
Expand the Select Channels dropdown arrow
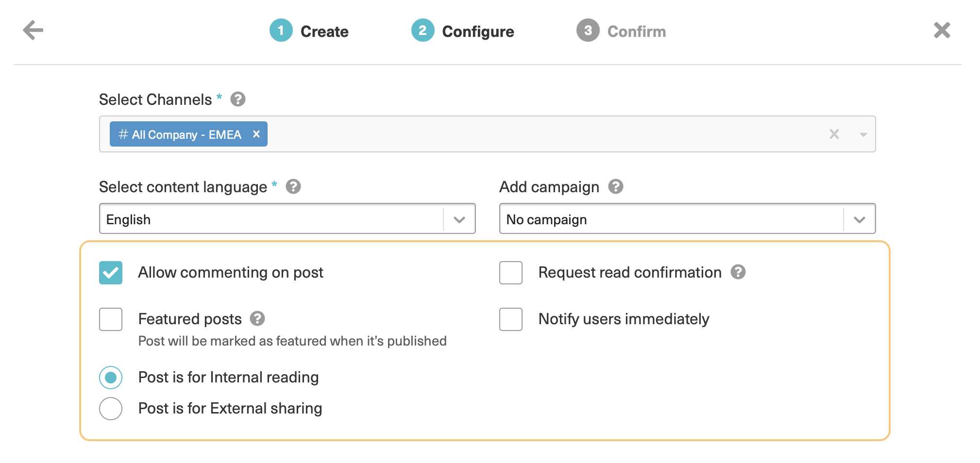pyautogui.click(x=863, y=134)
